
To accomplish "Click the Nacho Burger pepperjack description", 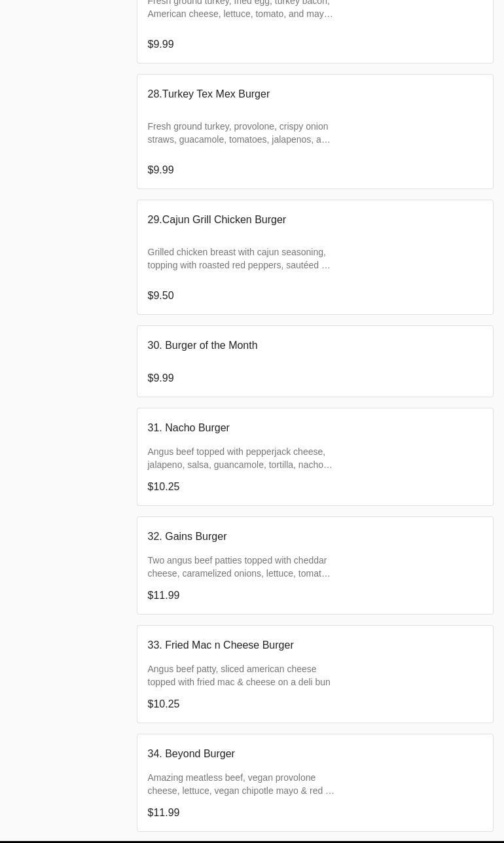I will click(240, 458).
